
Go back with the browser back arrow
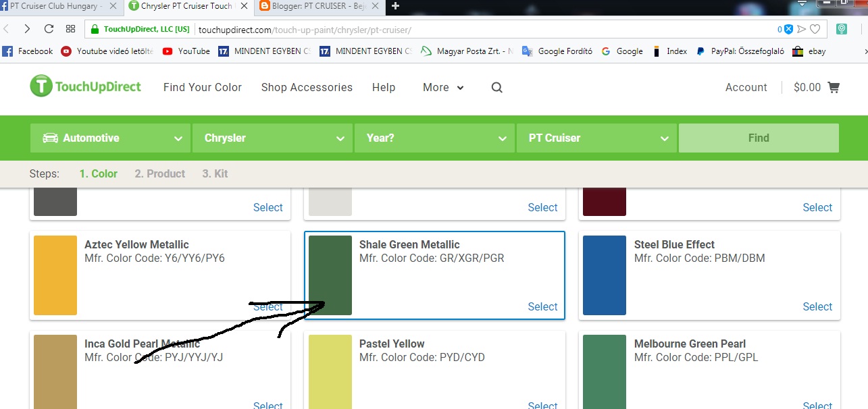click(6, 29)
